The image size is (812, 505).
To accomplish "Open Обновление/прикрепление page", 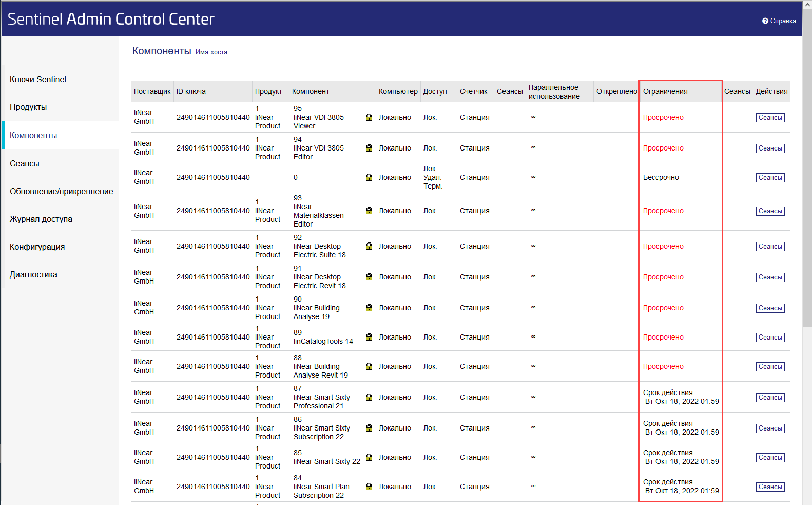I will point(62,191).
